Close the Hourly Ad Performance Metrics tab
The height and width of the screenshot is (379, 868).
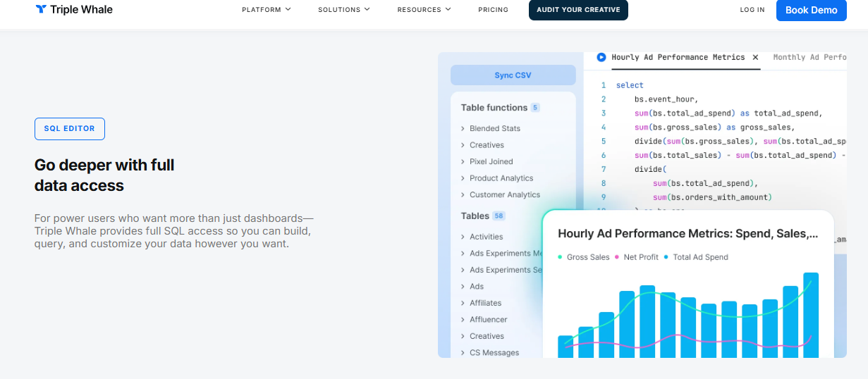point(755,57)
